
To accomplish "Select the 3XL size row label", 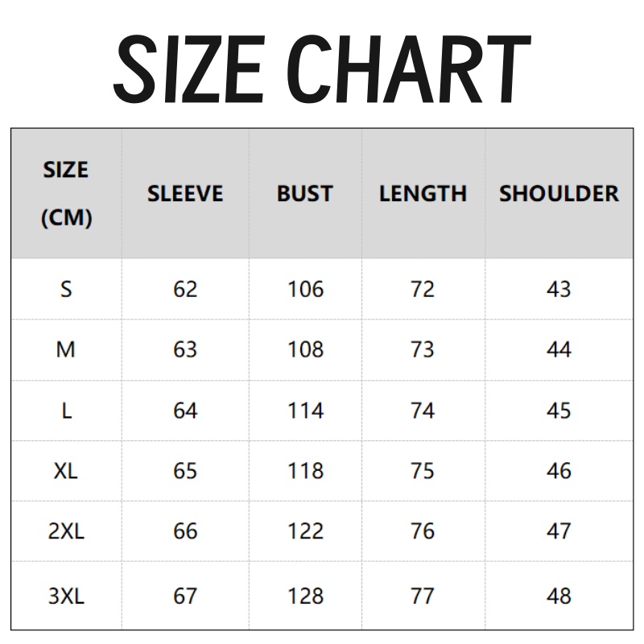I will coord(66,596).
